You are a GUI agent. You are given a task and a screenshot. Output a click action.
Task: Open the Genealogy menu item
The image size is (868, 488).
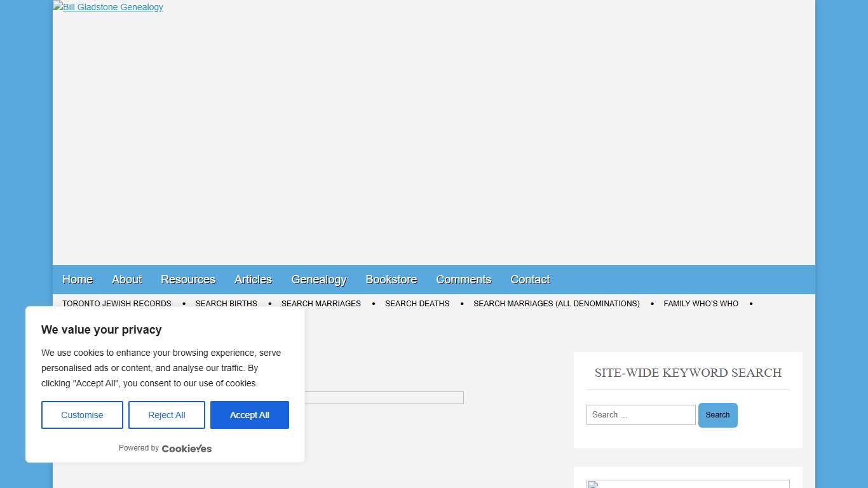point(318,280)
